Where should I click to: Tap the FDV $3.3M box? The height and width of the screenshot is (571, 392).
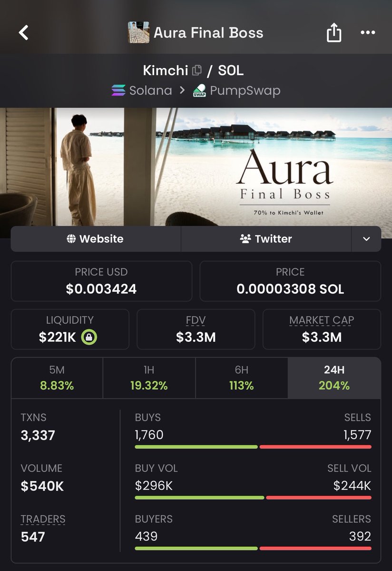[x=196, y=329]
